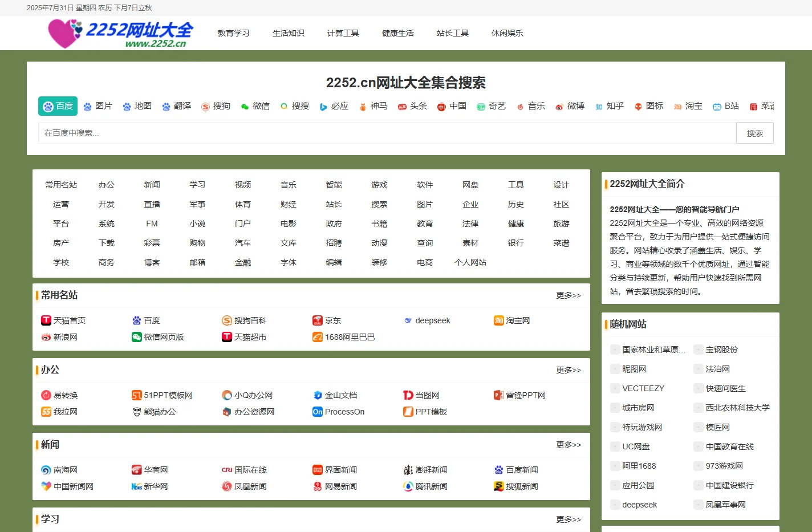The height and width of the screenshot is (532, 812).
Task: Click the 雷锋PPT网 icon
Action: [x=499, y=395]
